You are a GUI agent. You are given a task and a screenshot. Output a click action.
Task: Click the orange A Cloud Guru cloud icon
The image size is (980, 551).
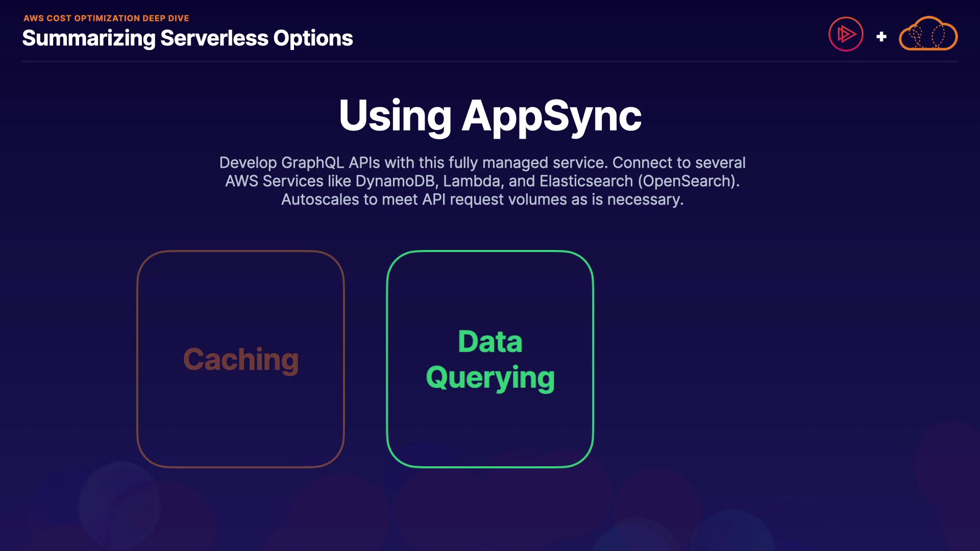click(928, 34)
